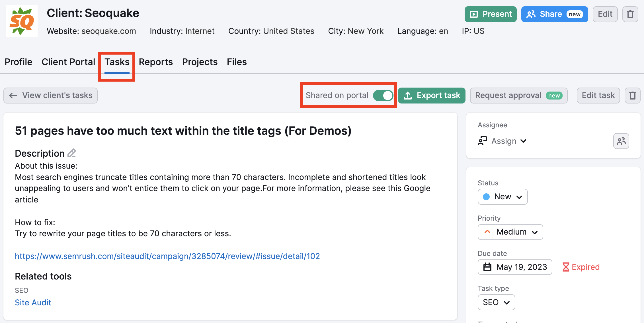Screen dimensions: 644x323
Task: Open the Assign dropdown
Action: (503, 141)
